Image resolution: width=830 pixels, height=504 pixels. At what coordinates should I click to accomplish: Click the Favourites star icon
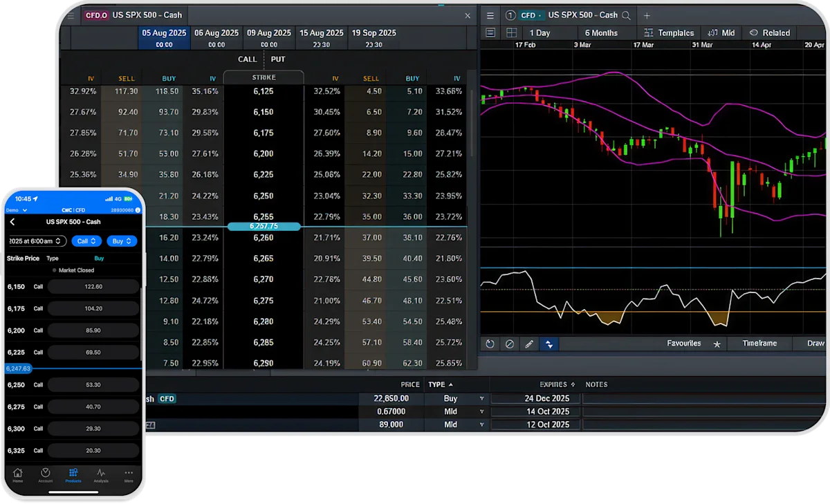point(717,344)
